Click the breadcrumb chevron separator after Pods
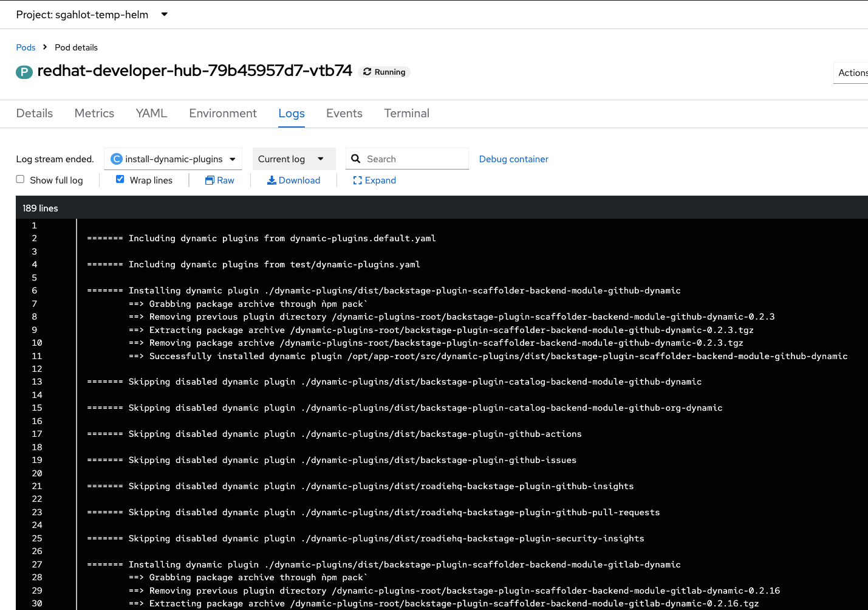Viewport: 868px width, 610px height. 45,47
